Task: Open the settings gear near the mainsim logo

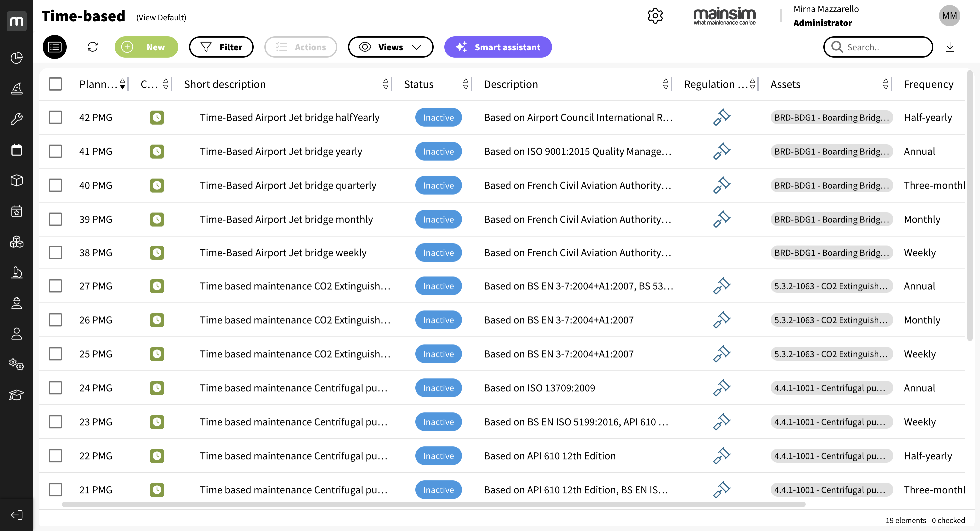Action: coord(655,16)
